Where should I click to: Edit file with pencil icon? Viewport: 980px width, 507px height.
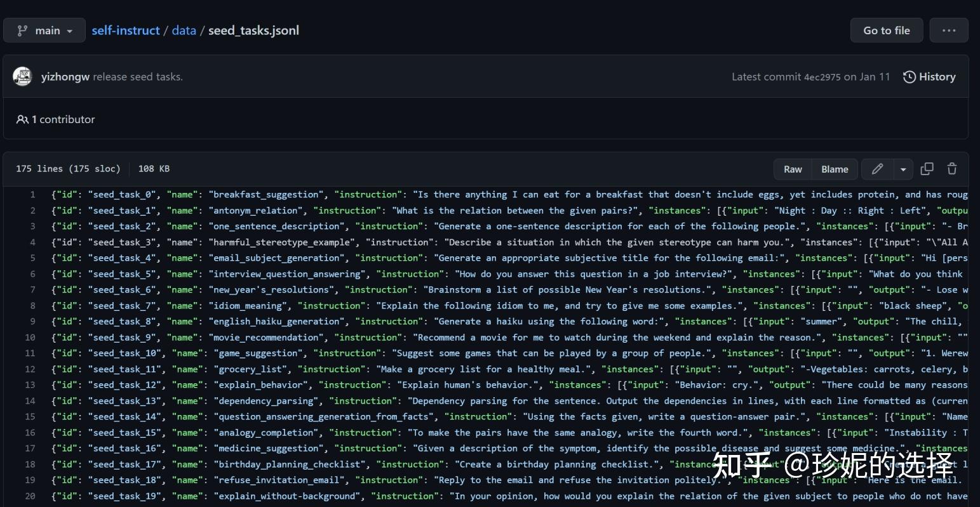pyautogui.click(x=878, y=169)
